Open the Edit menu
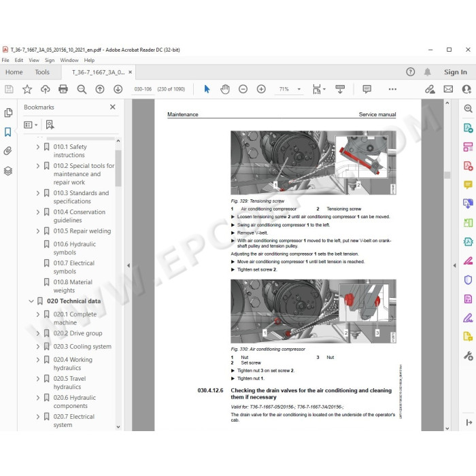476x476 pixels. click(x=19, y=60)
